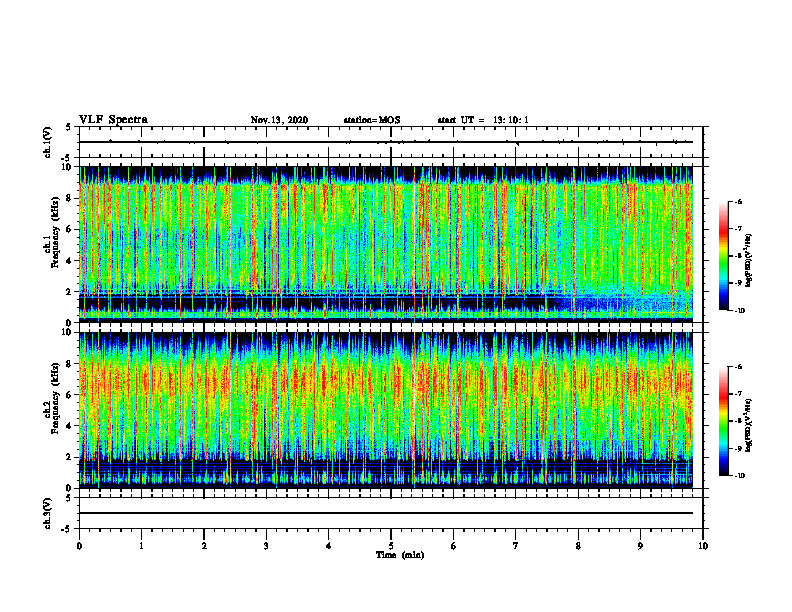The width and height of the screenshot is (792, 612).
Task: Click the ch.1 color bar log(PSD) label
Action: click(x=748, y=261)
